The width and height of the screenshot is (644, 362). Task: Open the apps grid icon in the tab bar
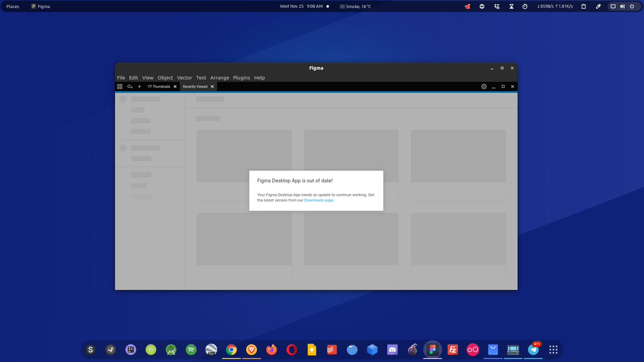point(119,86)
